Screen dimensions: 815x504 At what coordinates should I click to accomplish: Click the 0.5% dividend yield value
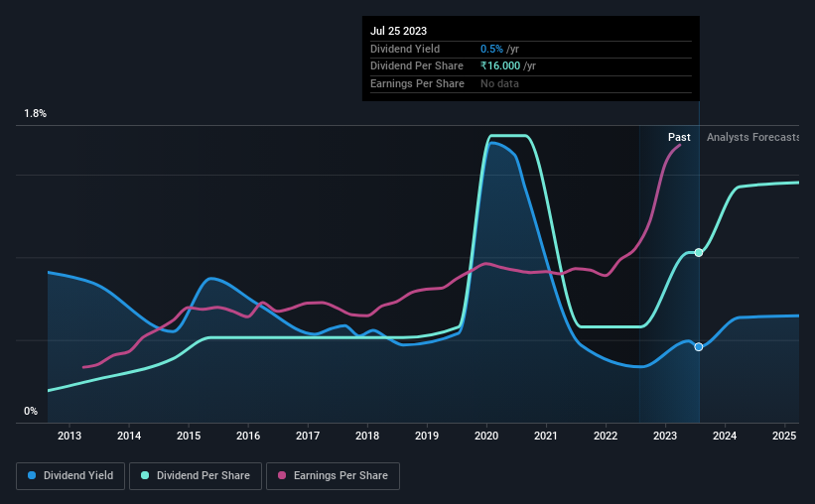pyautogui.click(x=491, y=49)
